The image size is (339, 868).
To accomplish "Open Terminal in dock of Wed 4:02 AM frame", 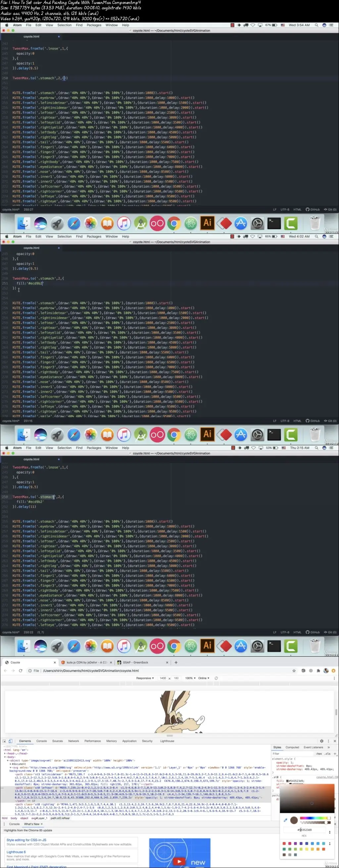I will coord(274,434).
